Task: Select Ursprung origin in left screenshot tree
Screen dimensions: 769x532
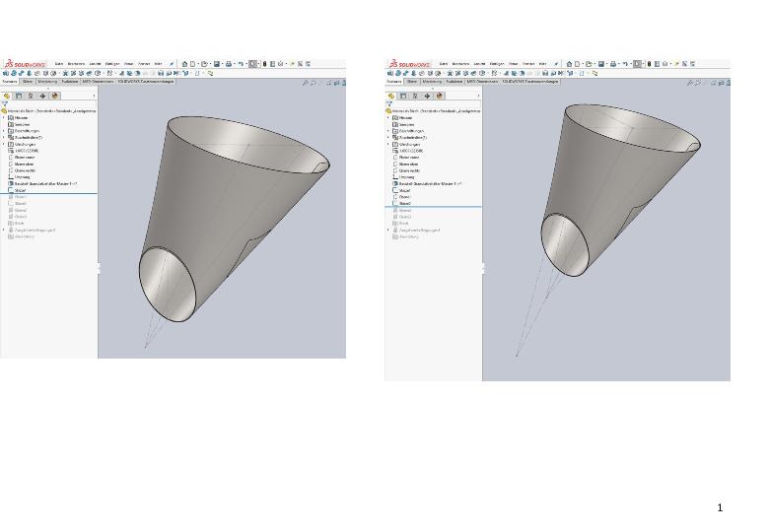Action: [19, 177]
